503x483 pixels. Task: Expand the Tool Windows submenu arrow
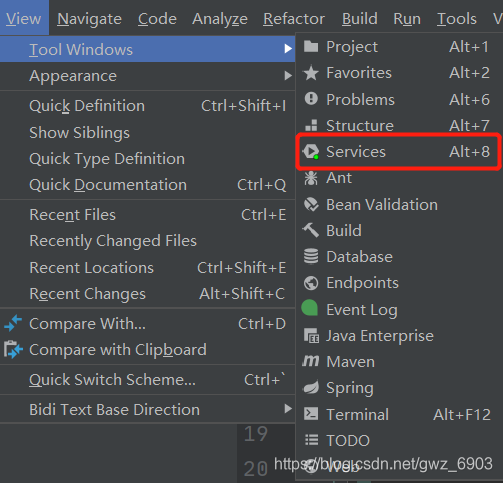pos(288,49)
